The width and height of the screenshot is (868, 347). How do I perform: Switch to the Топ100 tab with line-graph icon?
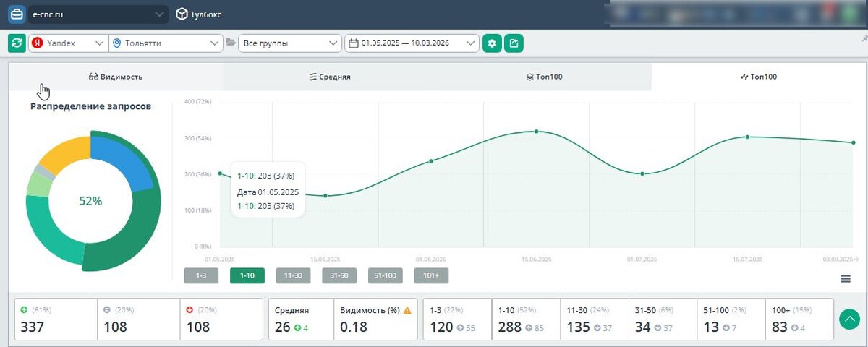pos(758,77)
